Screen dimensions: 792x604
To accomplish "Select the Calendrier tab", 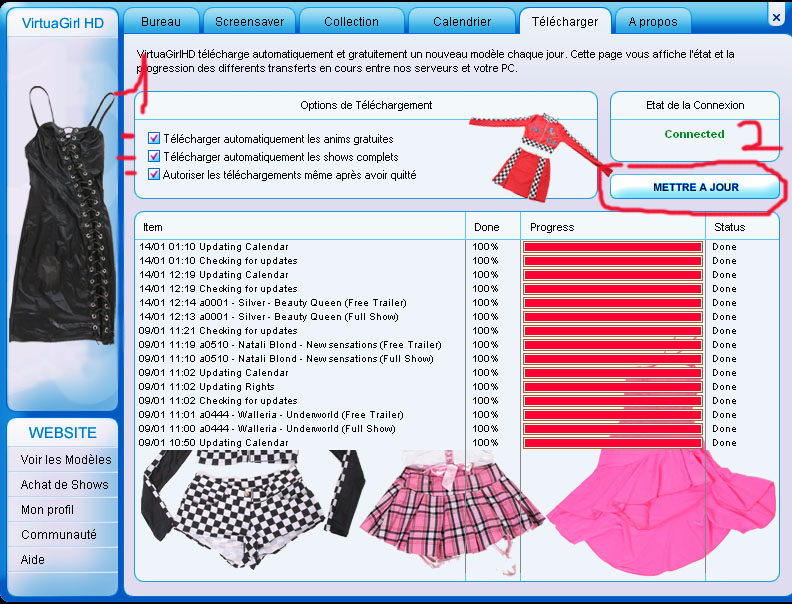I will pos(462,21).
